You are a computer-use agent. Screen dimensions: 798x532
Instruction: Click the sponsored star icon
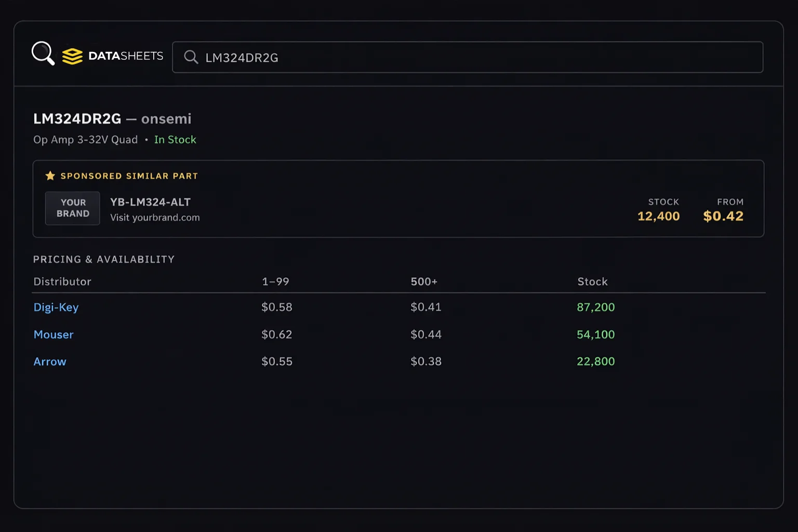pyautogui.click(x=50, y=176)
